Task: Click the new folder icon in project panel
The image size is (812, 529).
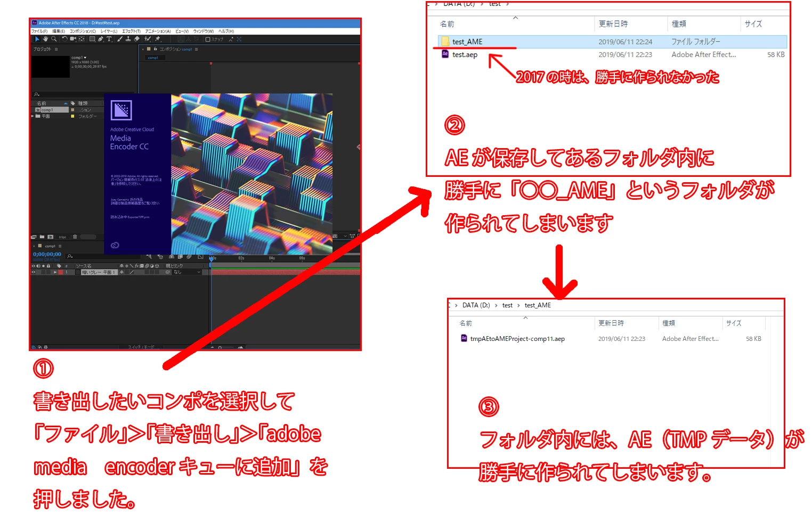Action: pyautogui.click(x=42, y=237)
